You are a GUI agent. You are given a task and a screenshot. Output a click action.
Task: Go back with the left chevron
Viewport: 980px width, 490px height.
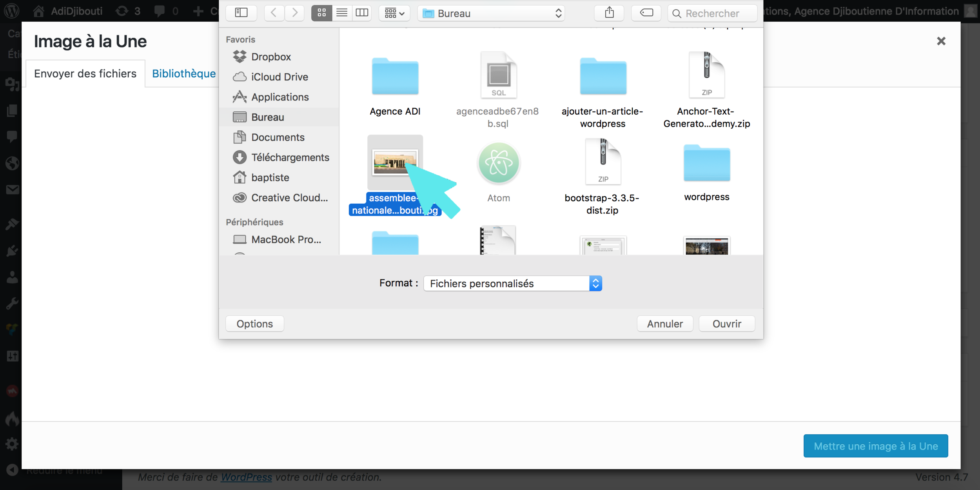[274, 13]
